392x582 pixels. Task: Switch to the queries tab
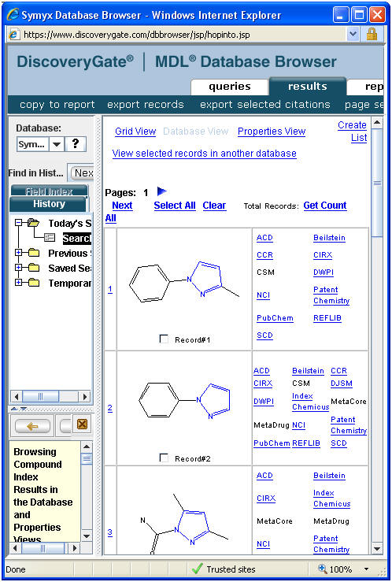pyautogui.click(x=230, y=87)
